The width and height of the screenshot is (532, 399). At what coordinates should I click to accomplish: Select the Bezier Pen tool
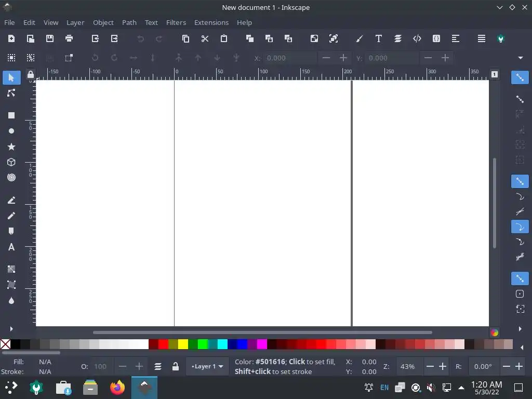(x=11, y=200)
